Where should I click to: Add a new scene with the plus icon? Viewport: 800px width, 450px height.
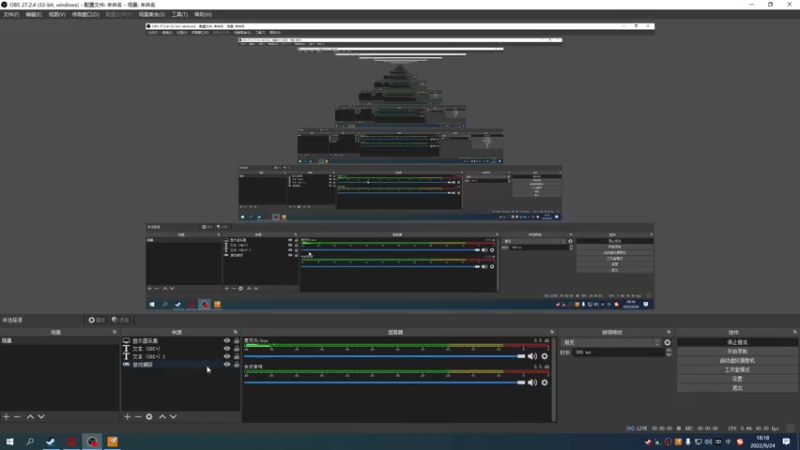point(6,417)
